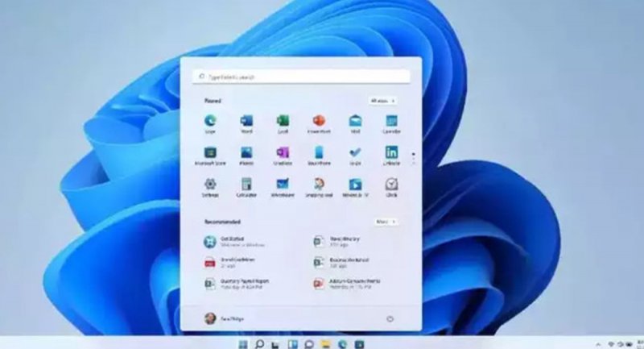Open the Settings gear app
The image size is (644, 349).
click(210, 188)
